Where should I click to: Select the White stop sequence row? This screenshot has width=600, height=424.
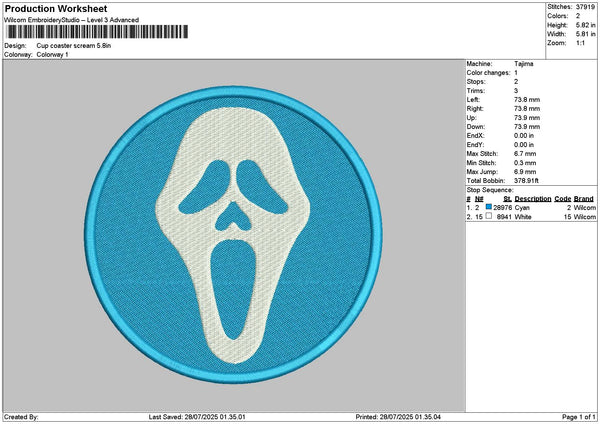point(530,216)
